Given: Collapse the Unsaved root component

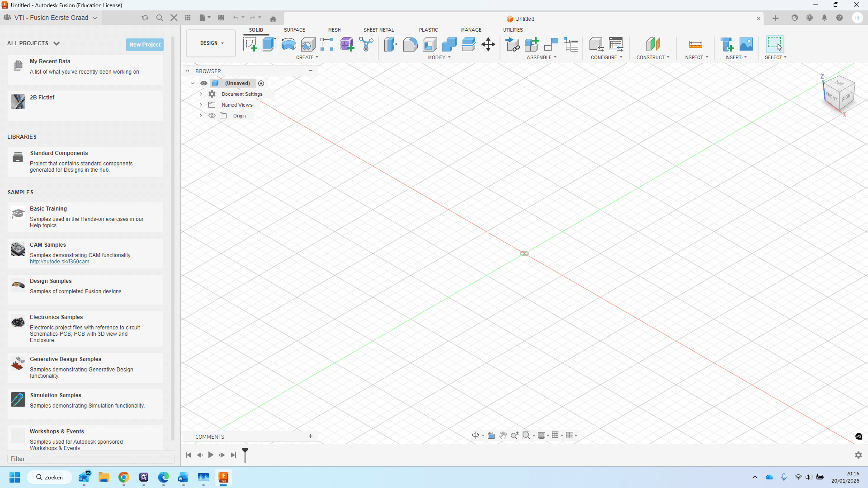Looking at the screenshot, I should pyautogui.click(x=193, y=83).
